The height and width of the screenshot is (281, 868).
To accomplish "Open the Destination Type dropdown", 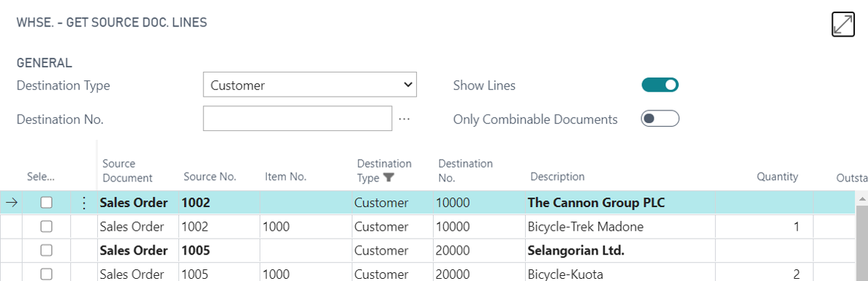I will [310, 86].
